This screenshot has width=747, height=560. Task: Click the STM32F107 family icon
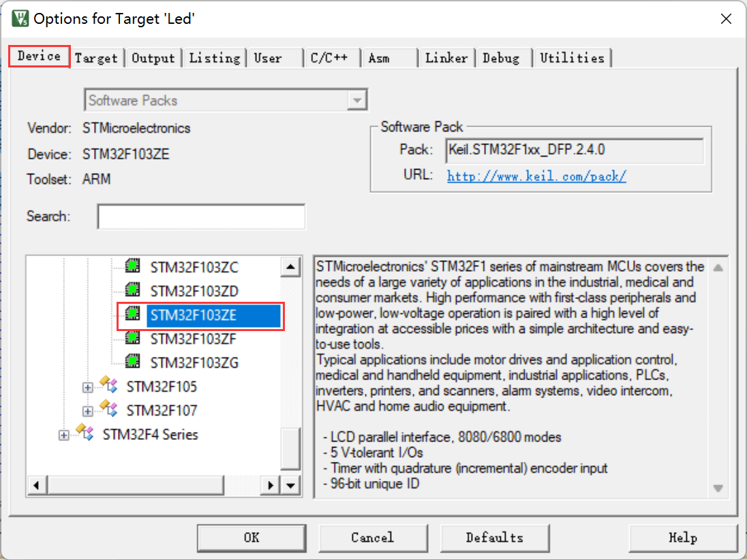[109, 410]
